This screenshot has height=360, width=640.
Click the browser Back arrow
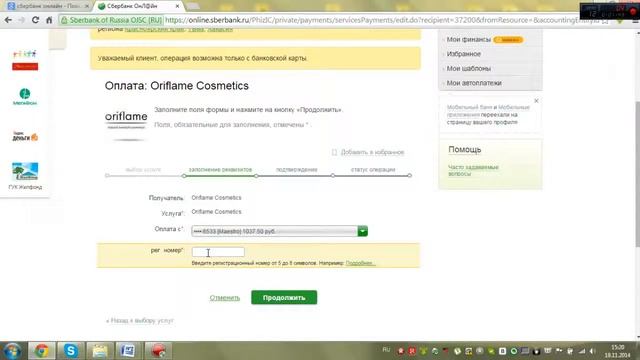8,20
